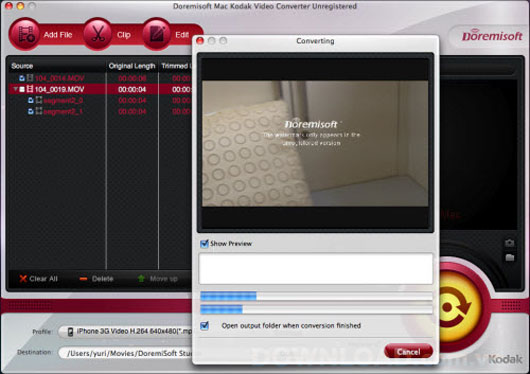Click the white status text box
This screenshot has height=374, width=530.
coord(316,268)
